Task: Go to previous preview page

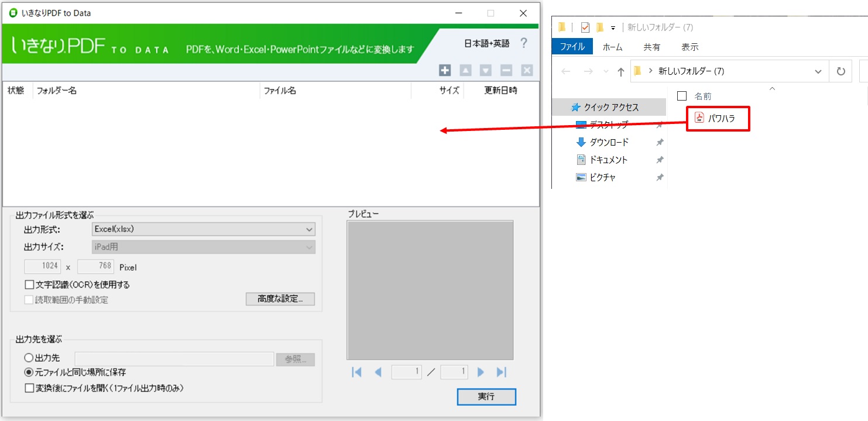Action: click(x=378, y=372)
